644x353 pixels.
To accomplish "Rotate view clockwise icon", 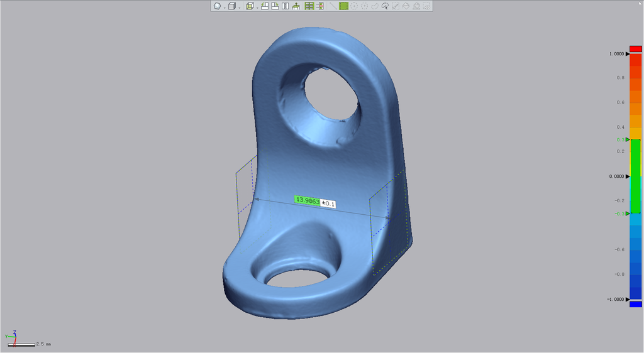I will tap(275, 6).
